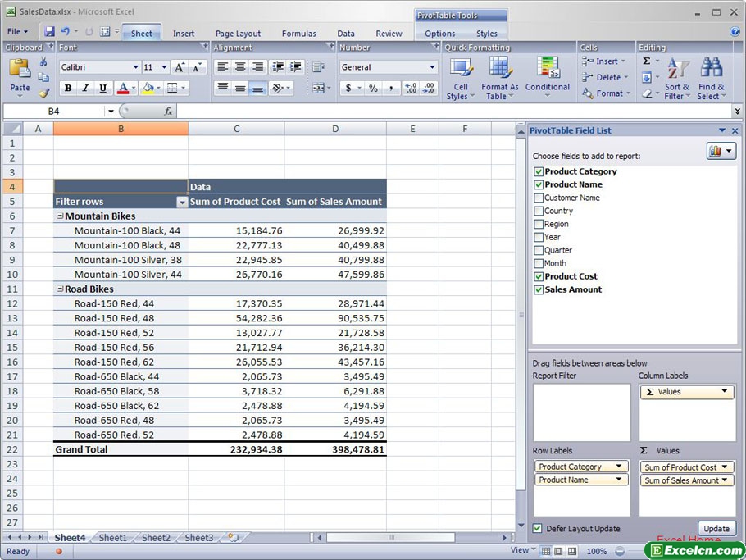Expand the General number format dropdown
Viewport: 746px width, 560px height.
coord(432,67)
